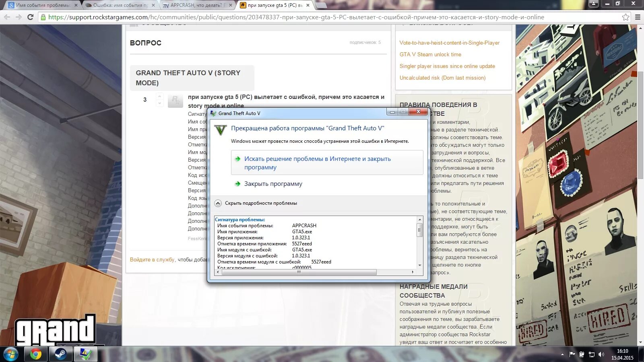Click the network tray icon
The width and height of the screenshot is (644, 362).
point(591,354)
